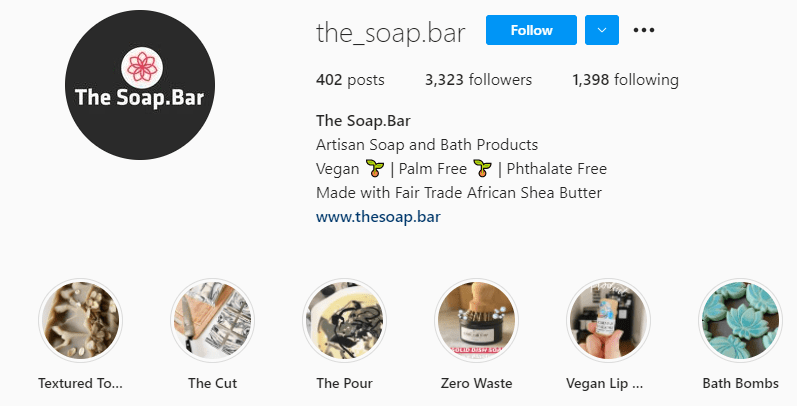Open the three-dot options menu
Screen dimensions: 797x406
point(644,30)
